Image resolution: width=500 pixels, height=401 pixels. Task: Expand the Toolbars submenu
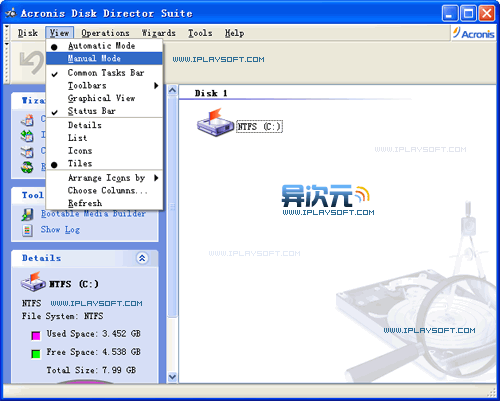(104, 85)
